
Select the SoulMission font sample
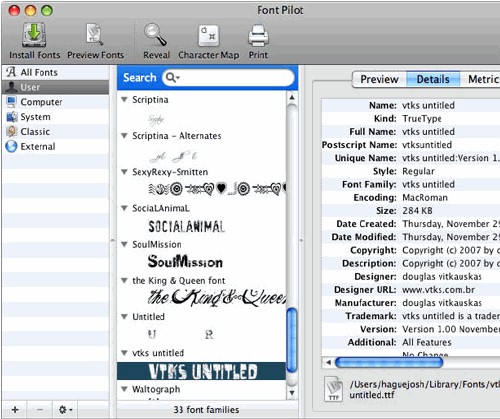pos(185,261)
